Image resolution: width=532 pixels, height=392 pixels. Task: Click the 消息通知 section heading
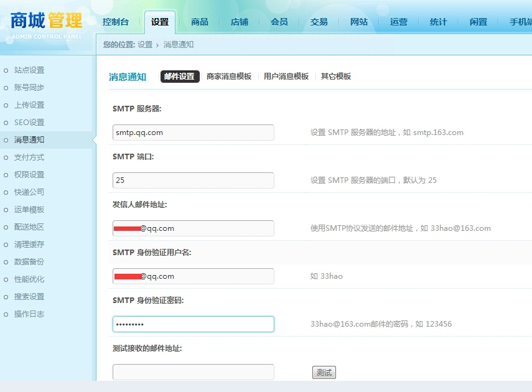128,77
